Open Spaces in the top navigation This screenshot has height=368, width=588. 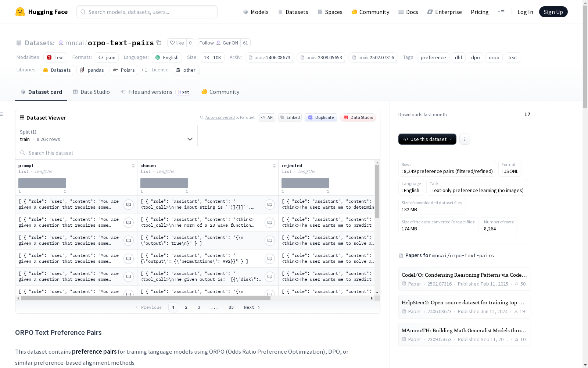(330, 12)
